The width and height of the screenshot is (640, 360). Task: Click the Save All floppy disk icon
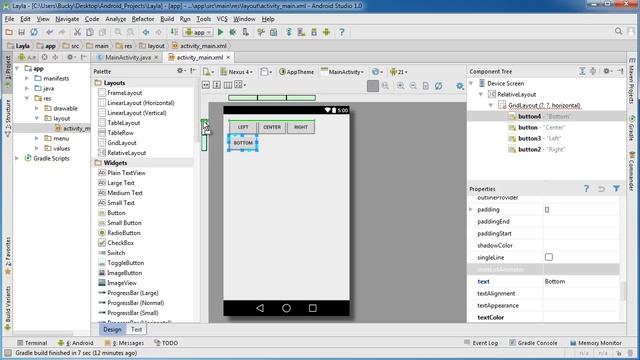(21, 32)
